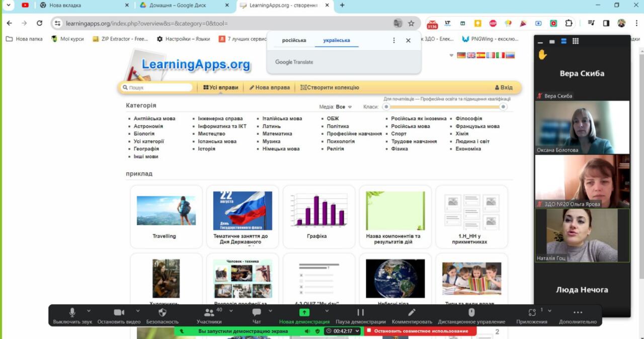Open the Інформатика та ІКТ category
The image size is (644, 339).
pos(222,126)
